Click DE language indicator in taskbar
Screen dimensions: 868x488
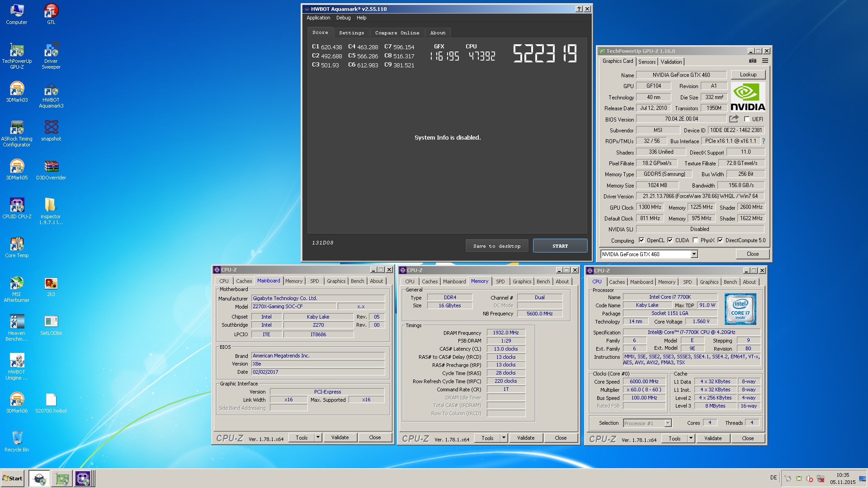(x=774, y=478)
